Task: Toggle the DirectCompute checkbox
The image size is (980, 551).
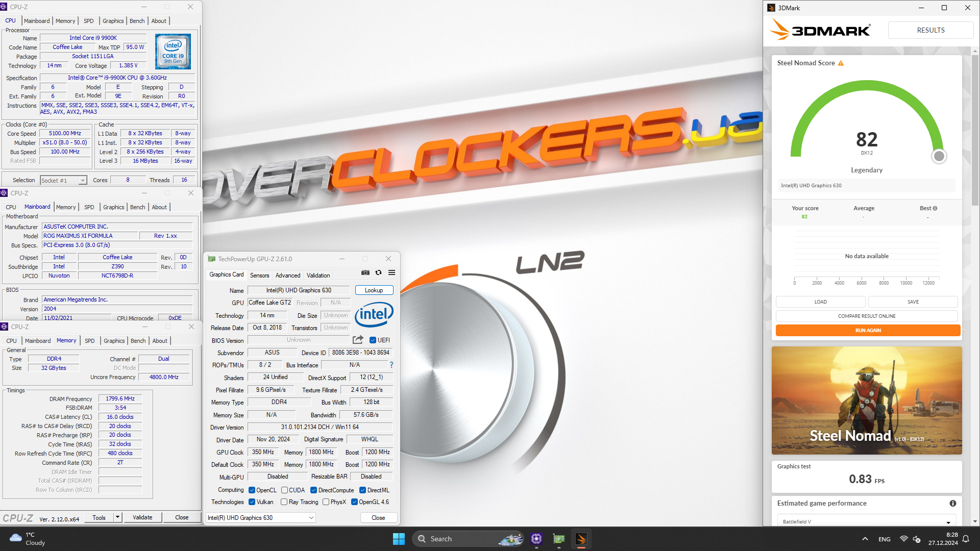Action: pyautogui.click(x=314, y=490)
